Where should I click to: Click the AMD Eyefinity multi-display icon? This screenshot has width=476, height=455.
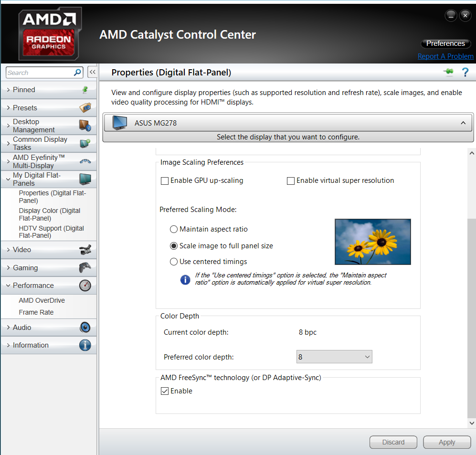[x=85, y=161]
